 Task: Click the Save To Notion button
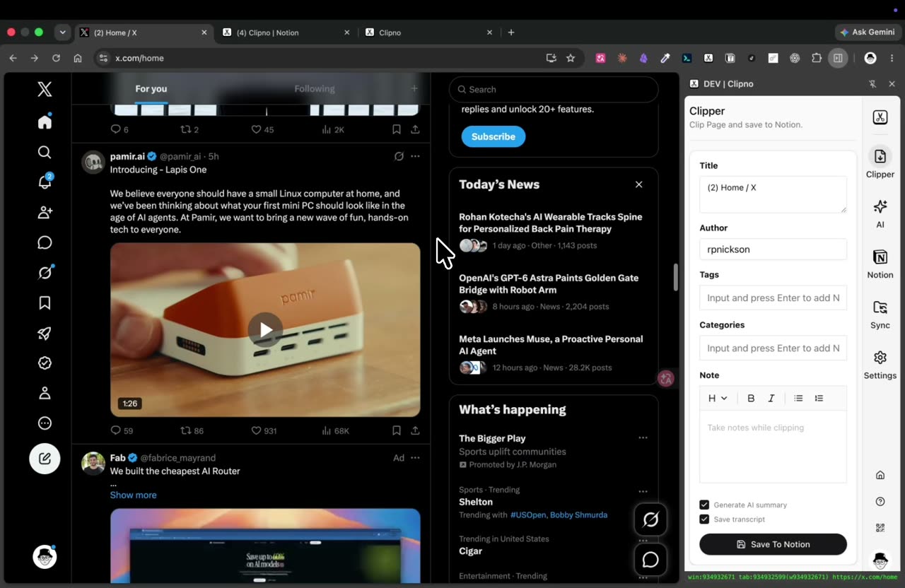[x=773, y=544]
